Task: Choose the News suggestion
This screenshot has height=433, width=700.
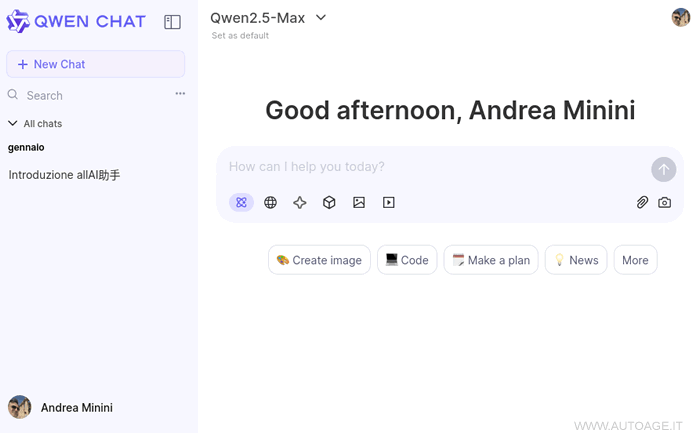Action: click(x=576, y=260)
